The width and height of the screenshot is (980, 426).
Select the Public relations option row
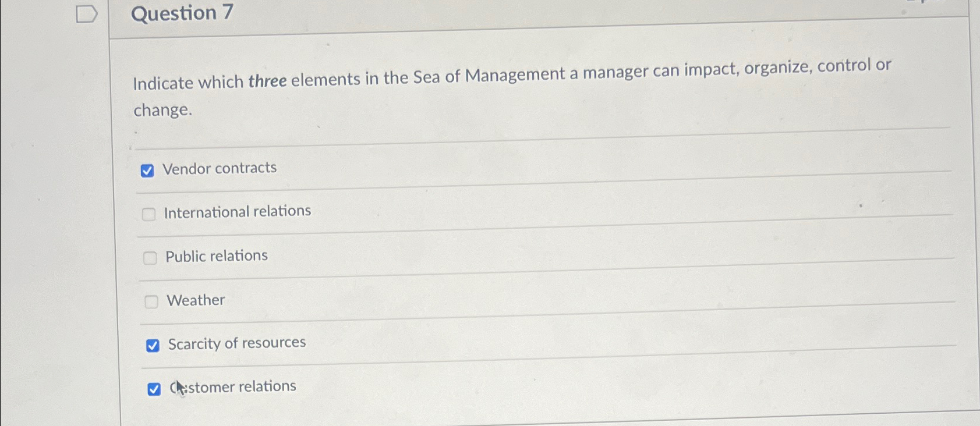(x=215, y=255)
